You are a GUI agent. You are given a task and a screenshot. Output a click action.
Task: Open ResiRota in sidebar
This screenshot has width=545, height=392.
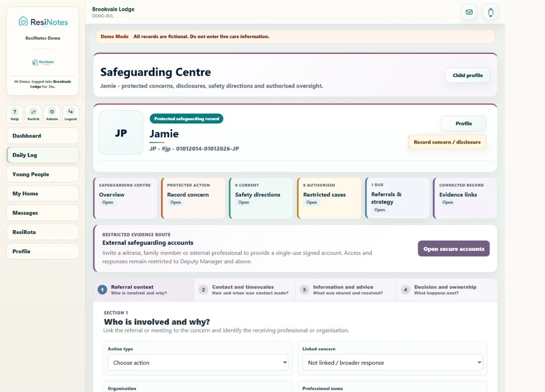click(43, 232)
